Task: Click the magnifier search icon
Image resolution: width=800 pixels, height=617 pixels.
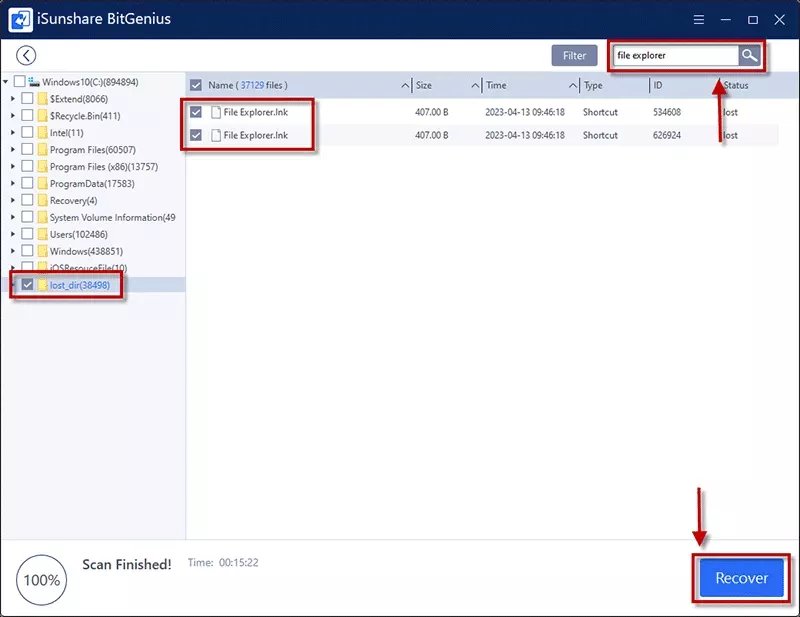Action: (749, 56)
